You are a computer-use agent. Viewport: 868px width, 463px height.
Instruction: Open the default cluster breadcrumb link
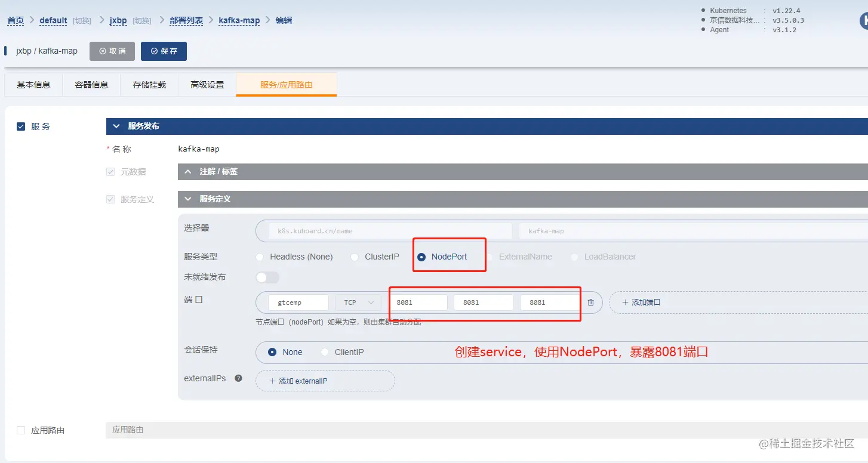(x=53, y=20)
